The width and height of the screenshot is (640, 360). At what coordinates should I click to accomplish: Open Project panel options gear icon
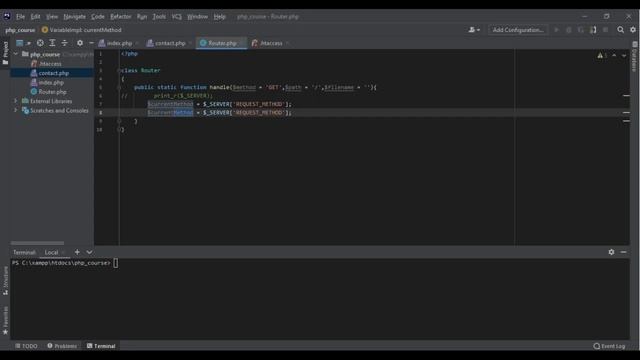tap(80, 43)
